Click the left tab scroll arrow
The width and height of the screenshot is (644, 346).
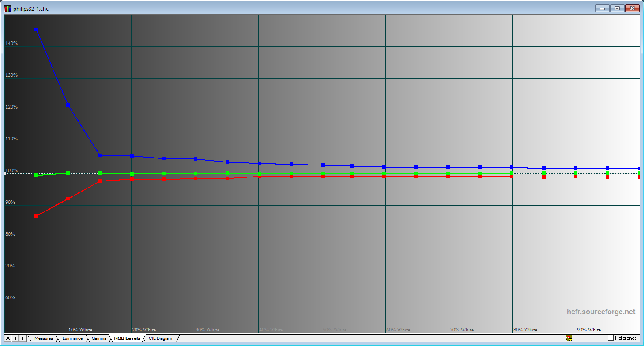click(x=15, y=338)
